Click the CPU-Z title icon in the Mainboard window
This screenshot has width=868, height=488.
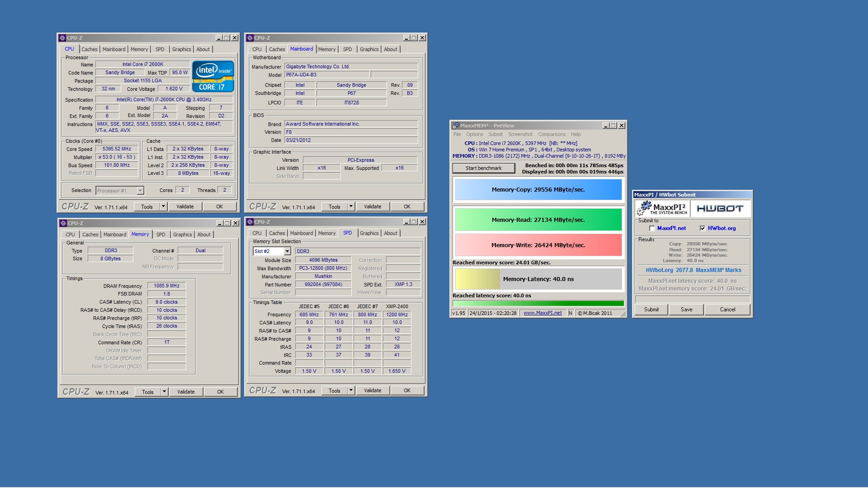(x=250, y=38)
